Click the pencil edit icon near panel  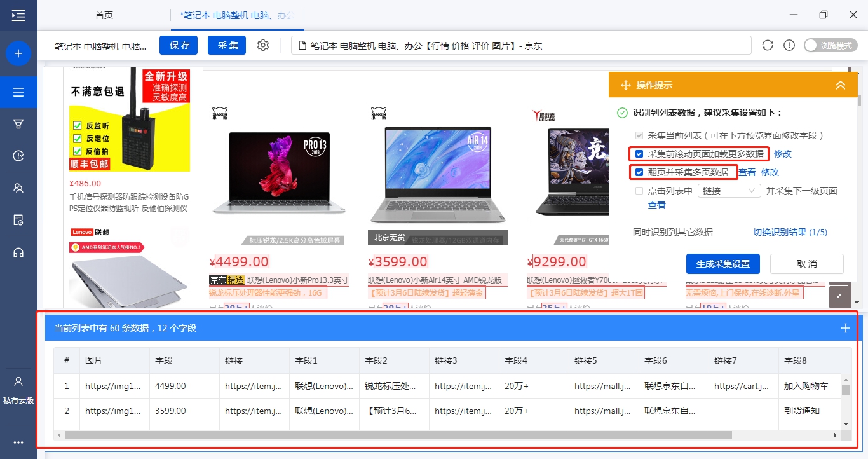click(840, 297)
